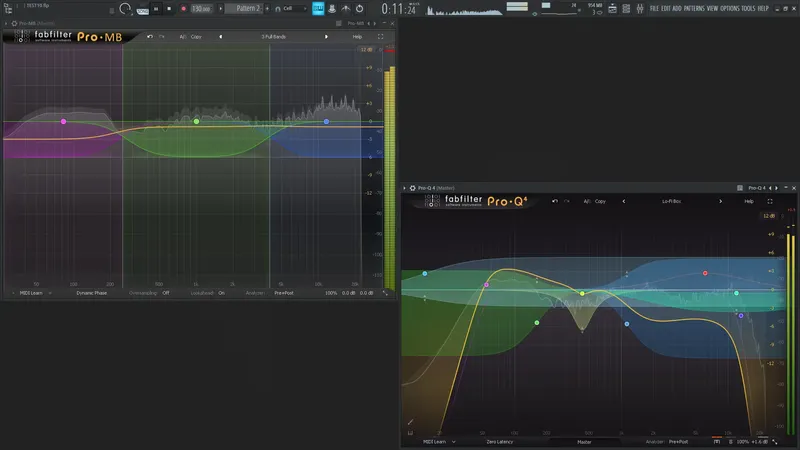800x450 pixels.
Task: Toggle Pro-MB Lookahead On setting
Action: [x=221, y=293]
